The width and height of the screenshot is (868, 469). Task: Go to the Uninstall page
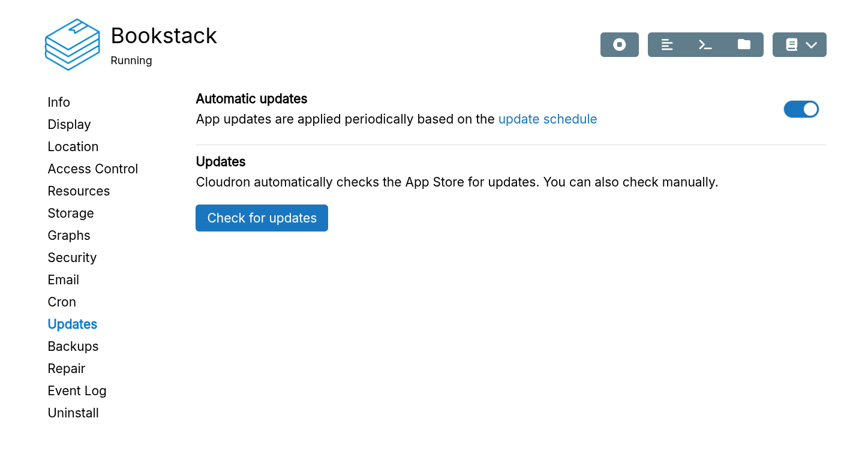(x=73, y=413)
